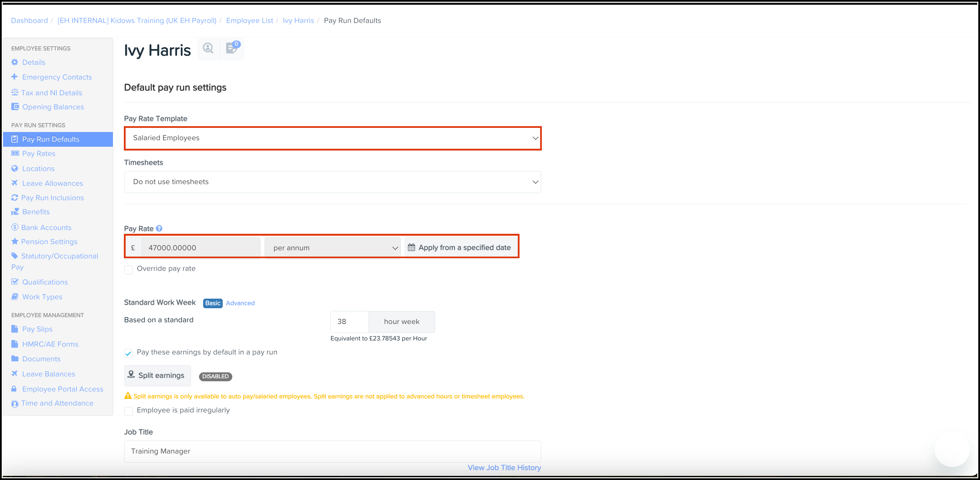
Task: Click the Details gear icon in sidebar
Action: coord(15,62)
